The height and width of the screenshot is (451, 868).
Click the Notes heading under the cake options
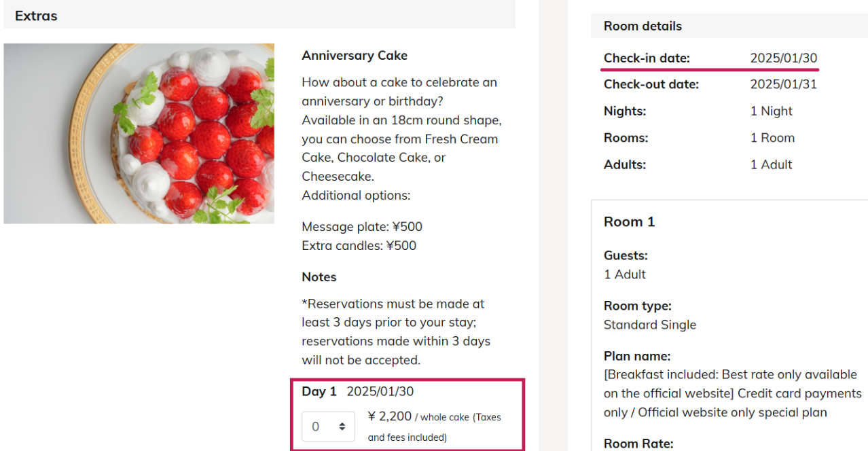click(319, 277)
